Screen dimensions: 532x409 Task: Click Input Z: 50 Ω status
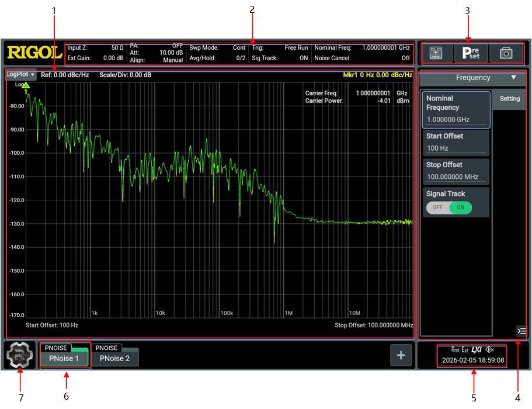pyautogui.click(x=95, y=48)
